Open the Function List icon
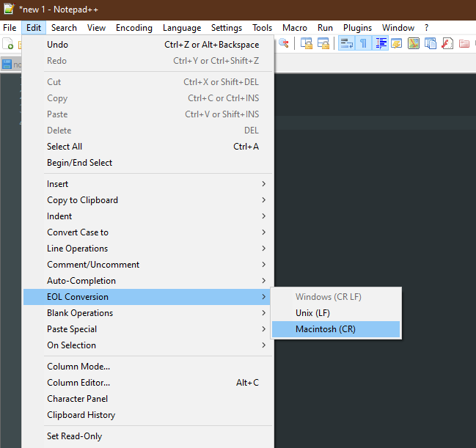The height and width of the screenshot is (448, 476). 447,43
